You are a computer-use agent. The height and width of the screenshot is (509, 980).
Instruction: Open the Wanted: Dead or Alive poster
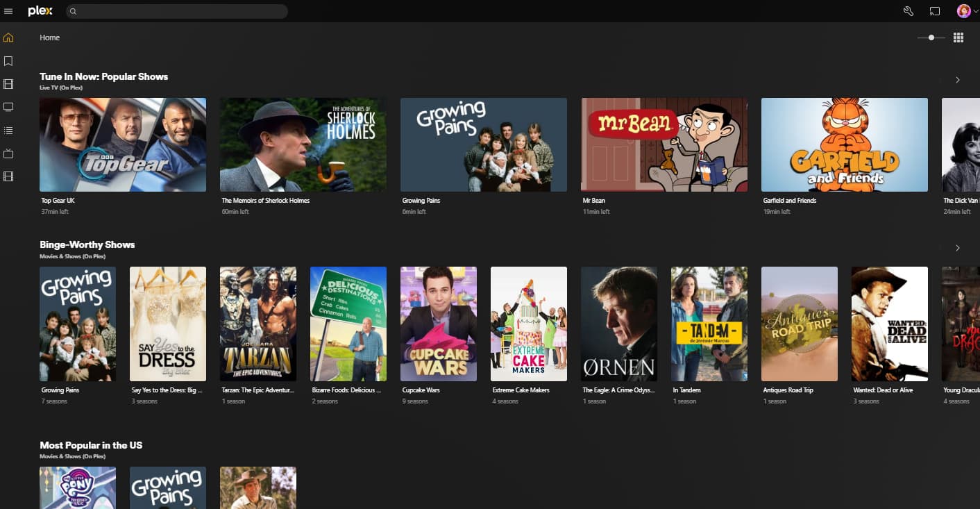click(x=890, y=324)
